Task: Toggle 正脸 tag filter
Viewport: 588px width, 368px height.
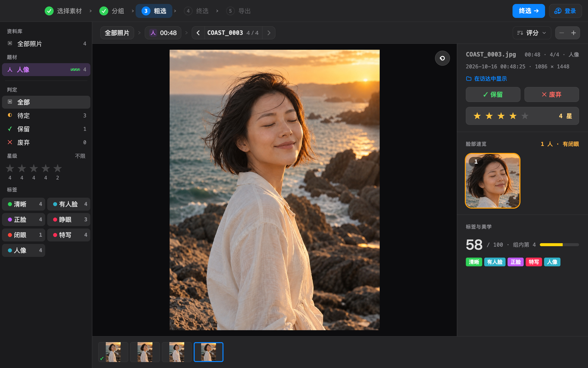Action: click(24, 220)
